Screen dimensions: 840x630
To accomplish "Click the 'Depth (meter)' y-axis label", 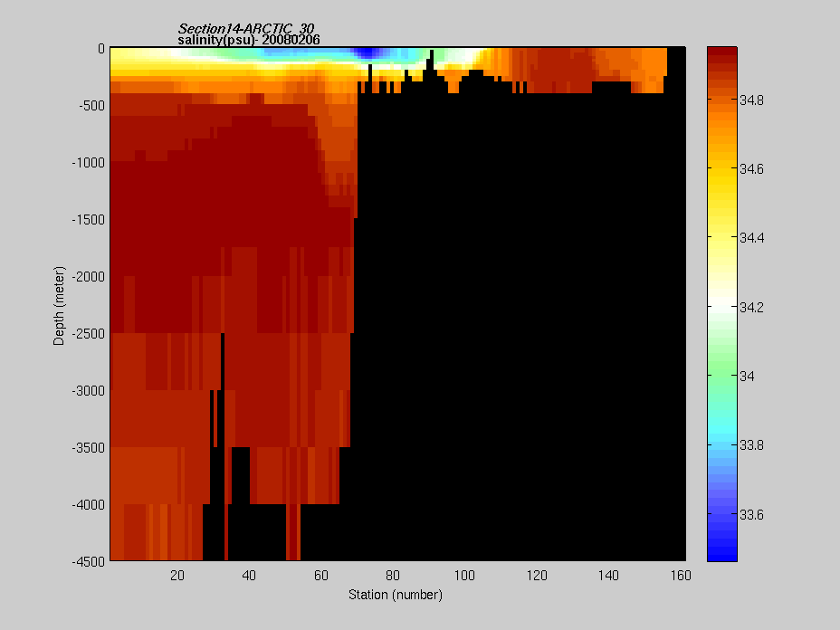I will coord(59,305).
